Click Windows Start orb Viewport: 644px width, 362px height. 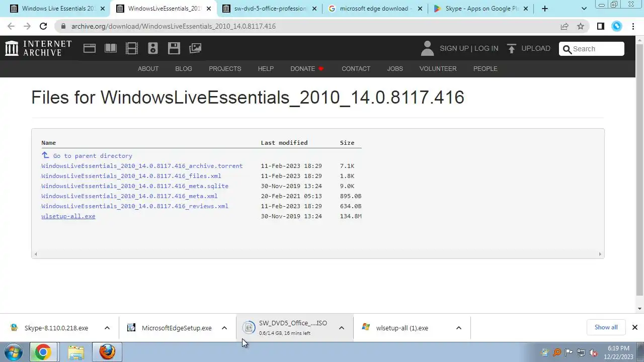14,352
